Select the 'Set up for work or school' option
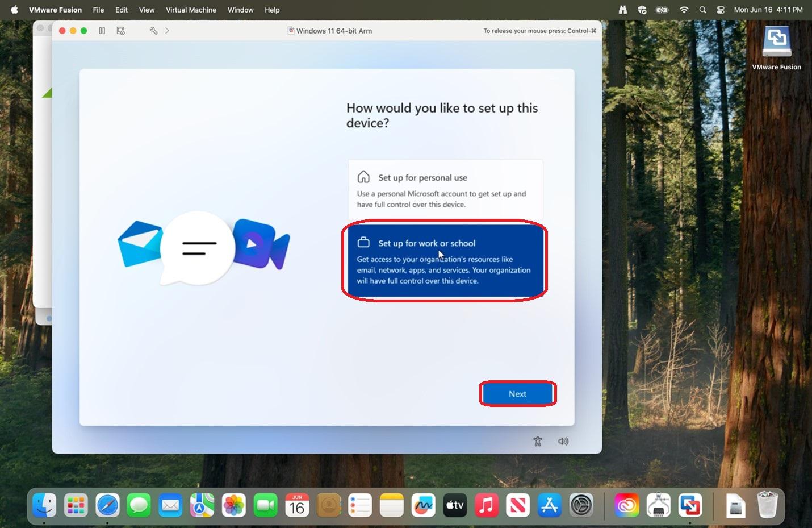 click(x=446, y=261)
